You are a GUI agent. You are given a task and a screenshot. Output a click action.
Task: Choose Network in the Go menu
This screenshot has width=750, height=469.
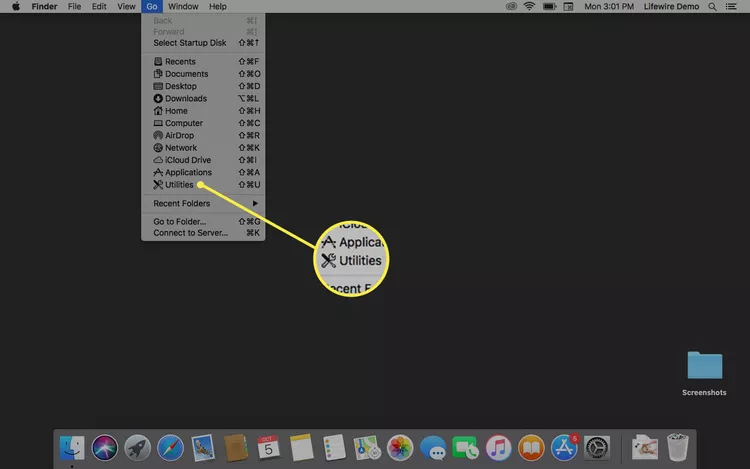(x=203, y=148)
